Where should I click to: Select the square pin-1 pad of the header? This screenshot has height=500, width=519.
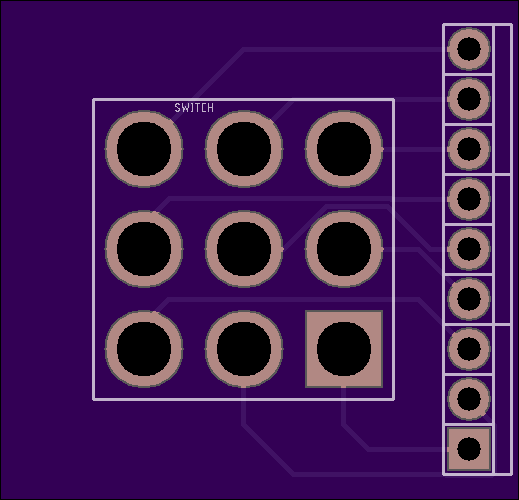coord(469,449)
